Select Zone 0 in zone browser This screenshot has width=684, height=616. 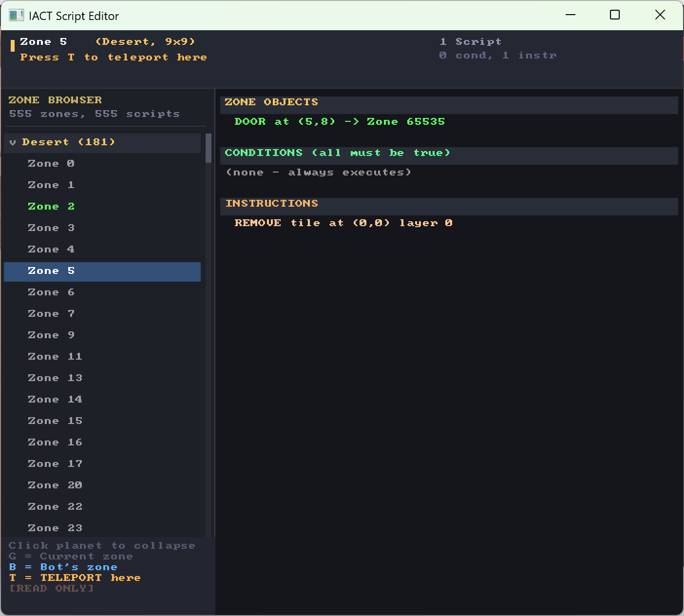pos(102,164)
